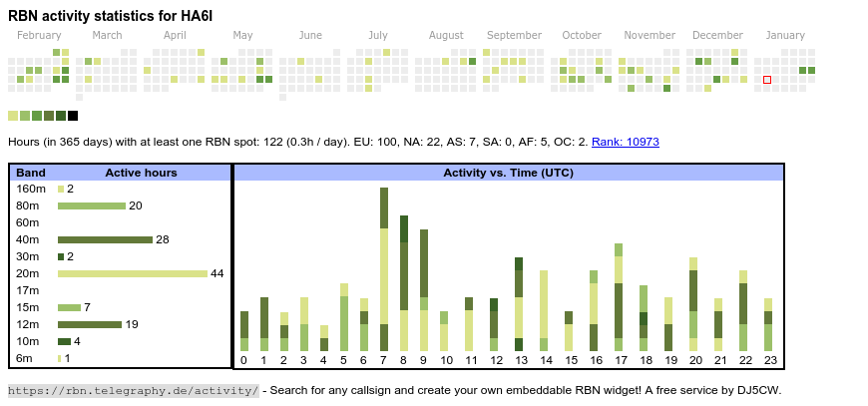This screenshot has height=406, width=868.
Task: Select the January month label
Action: click(x=785, y=35)
